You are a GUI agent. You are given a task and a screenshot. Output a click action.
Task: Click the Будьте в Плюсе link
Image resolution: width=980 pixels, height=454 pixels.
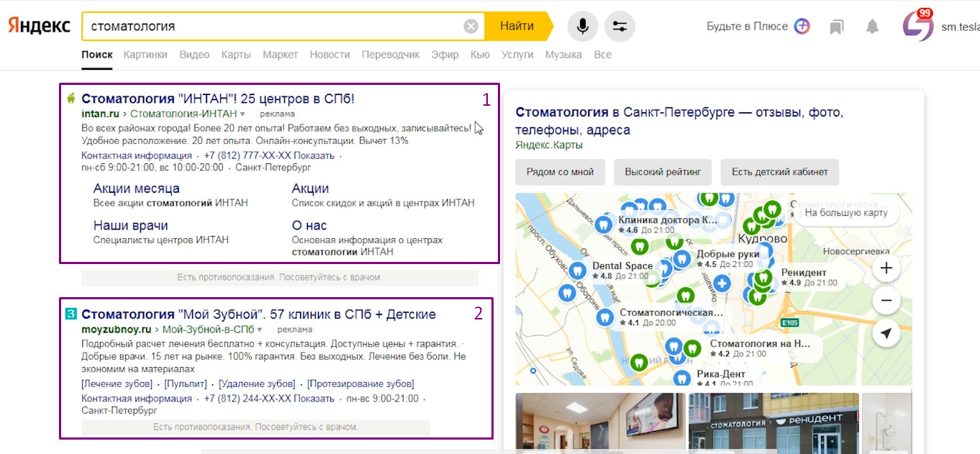[x=747, y=27]
